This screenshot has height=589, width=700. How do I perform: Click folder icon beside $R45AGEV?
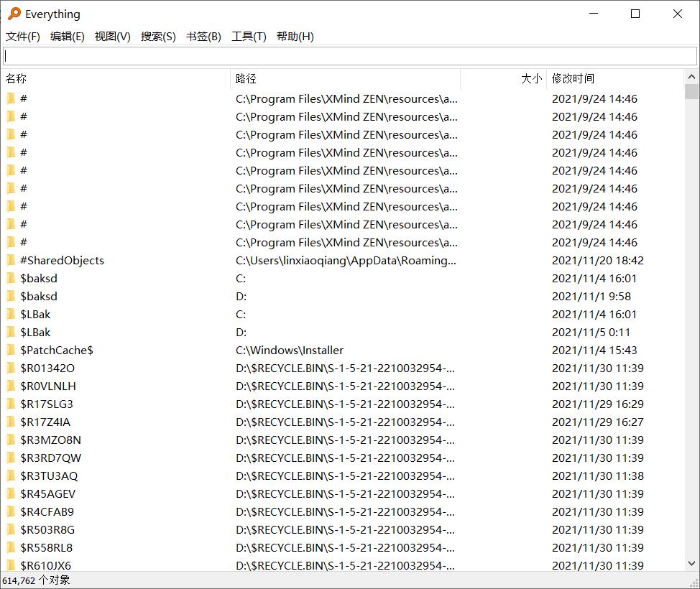(12, 493)
